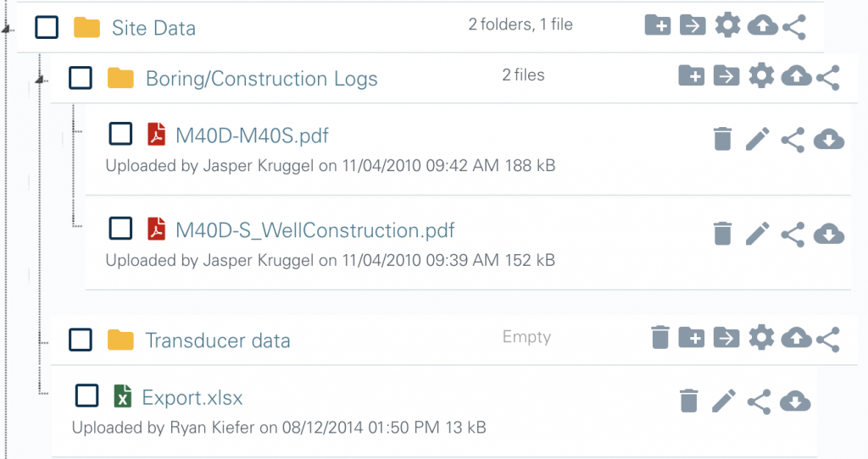Screen dimensions: 868x459
Task: Check the Site Data folder checkbox
Action: [47, 27]
